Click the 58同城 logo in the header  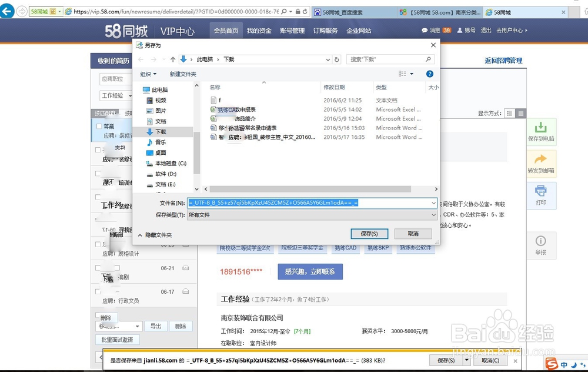point(126,31)
